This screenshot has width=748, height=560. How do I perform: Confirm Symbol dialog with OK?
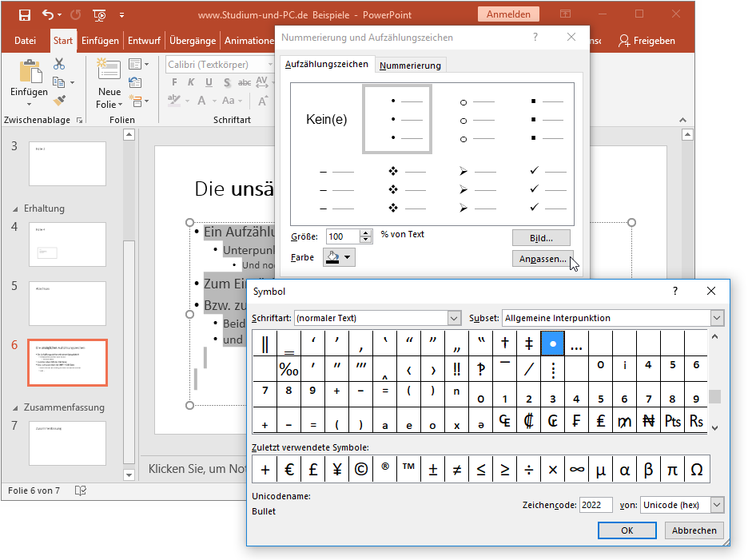tap(627, 530)
